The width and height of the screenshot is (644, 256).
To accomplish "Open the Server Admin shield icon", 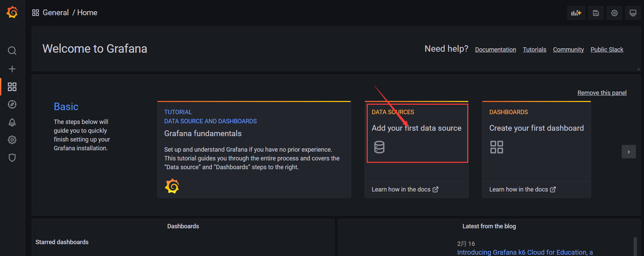I will point(12,158).
